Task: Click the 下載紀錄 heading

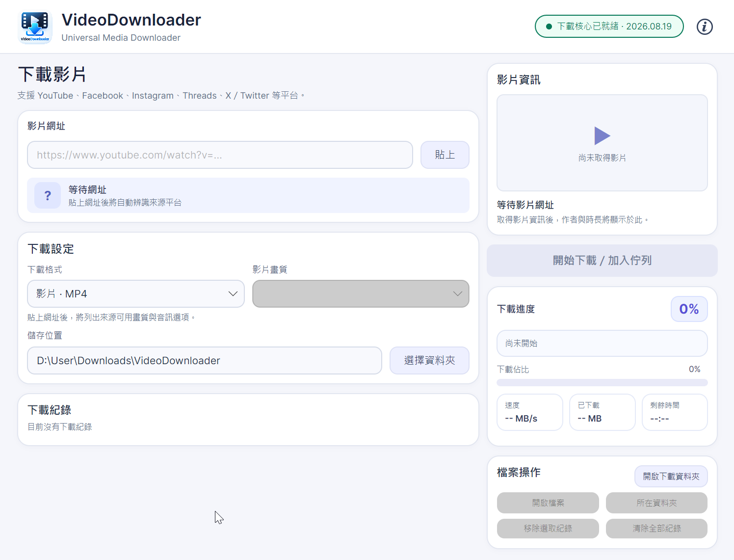Action: click(50, 410)
